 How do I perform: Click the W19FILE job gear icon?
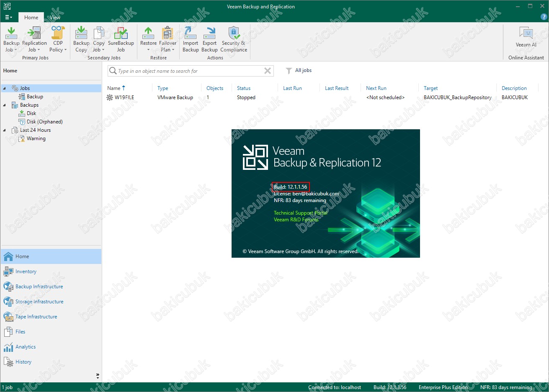(x=110, y=97)
